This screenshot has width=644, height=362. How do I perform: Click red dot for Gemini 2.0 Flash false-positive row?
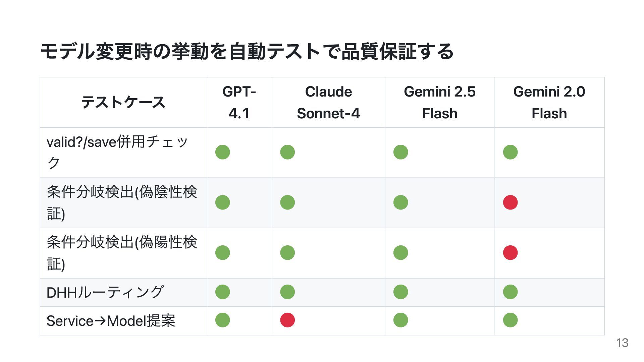click(x=510, y=253)
